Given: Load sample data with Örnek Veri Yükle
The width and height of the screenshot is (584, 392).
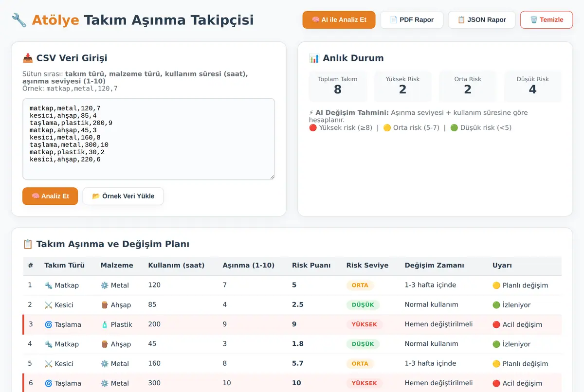Looking at the screenshot, I should click(x=123, y=196).
